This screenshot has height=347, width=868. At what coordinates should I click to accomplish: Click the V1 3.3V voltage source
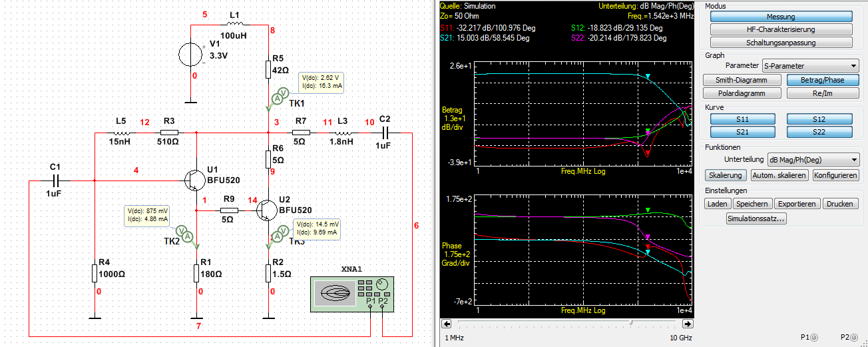(191, 55)
